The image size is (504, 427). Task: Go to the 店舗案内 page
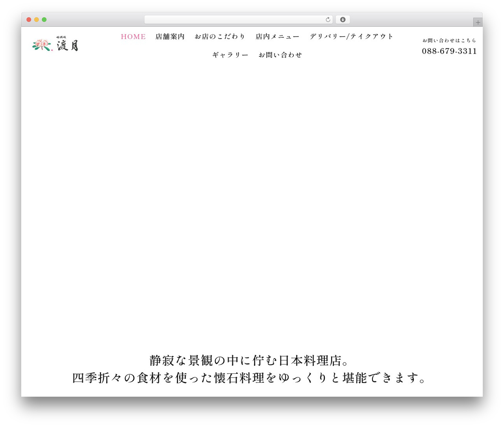click(170, 37)
